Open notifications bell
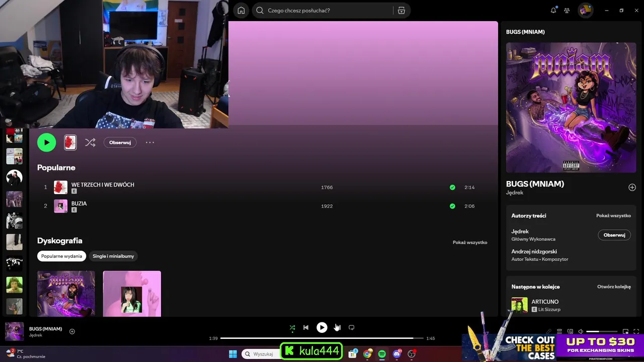Viewport: 644px width, 362px height. point(553,11)
